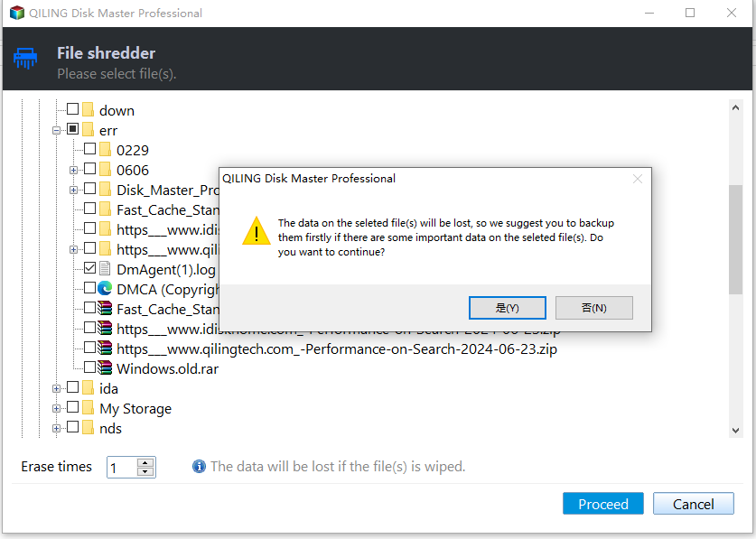756x539 pixels.
Task: Click the folder icon of nds
Action: 88,428
